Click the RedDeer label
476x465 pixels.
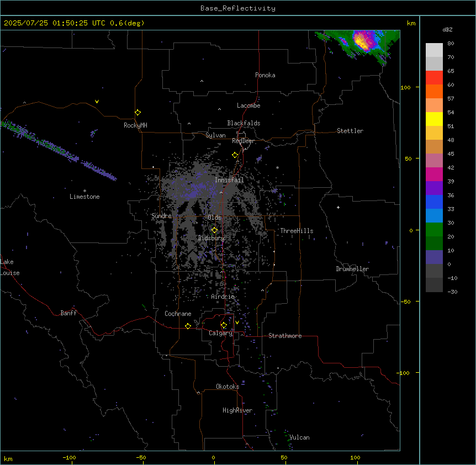coord(244,141)
